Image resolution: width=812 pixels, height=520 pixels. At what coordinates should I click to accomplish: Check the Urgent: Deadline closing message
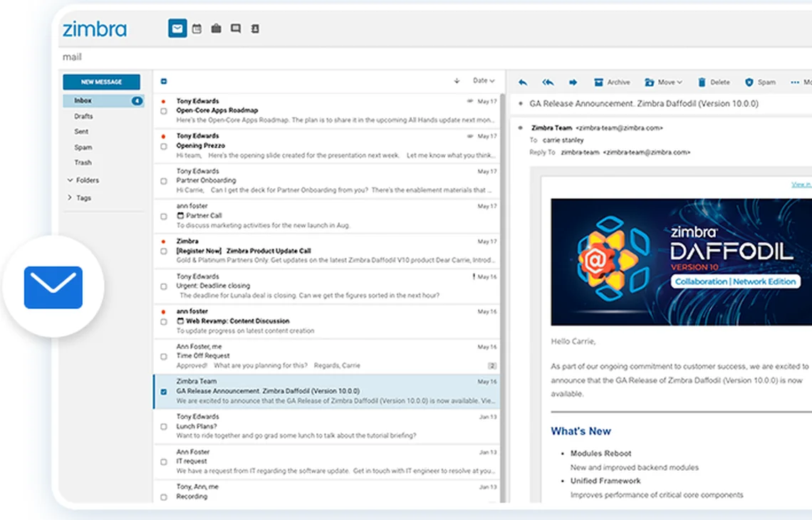(x=164, y=286)
